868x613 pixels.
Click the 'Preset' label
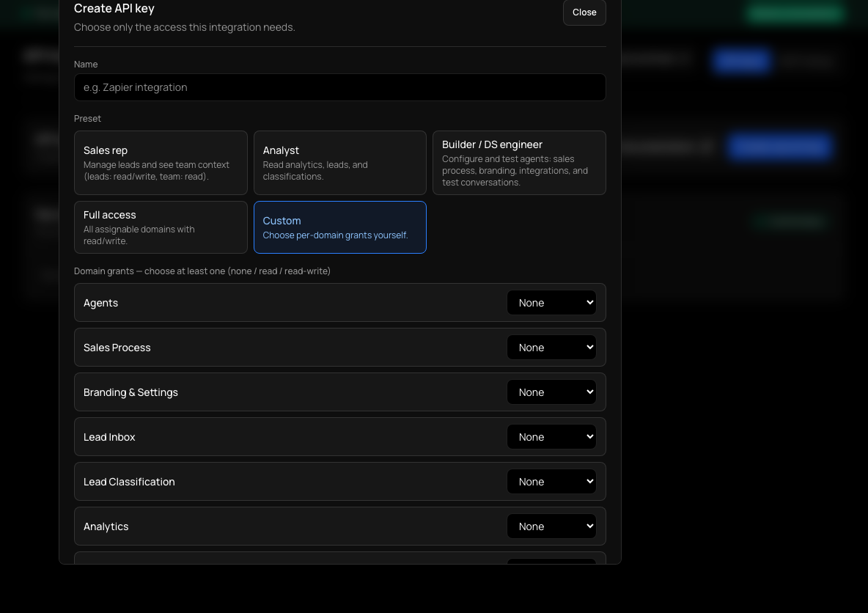87,119
